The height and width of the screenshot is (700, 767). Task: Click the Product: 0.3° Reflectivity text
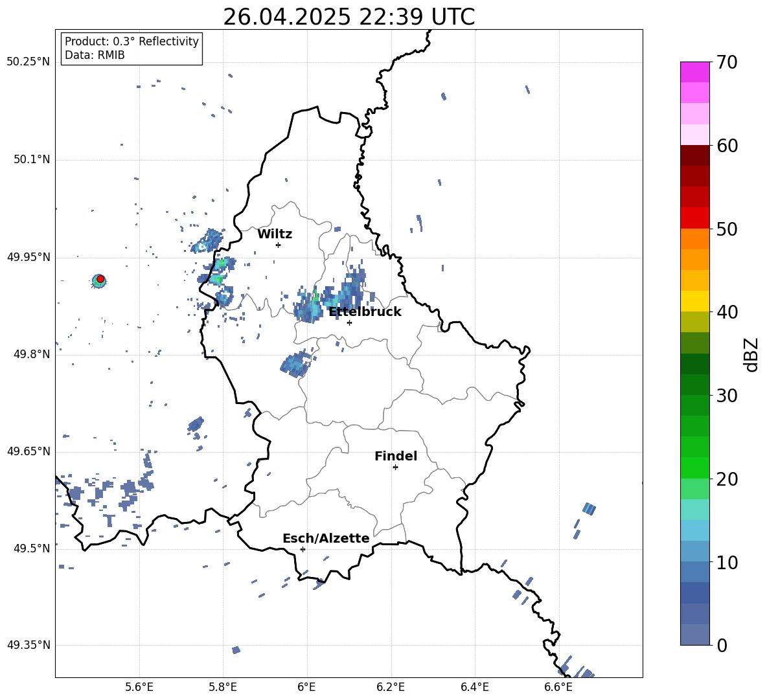(132, 41)
